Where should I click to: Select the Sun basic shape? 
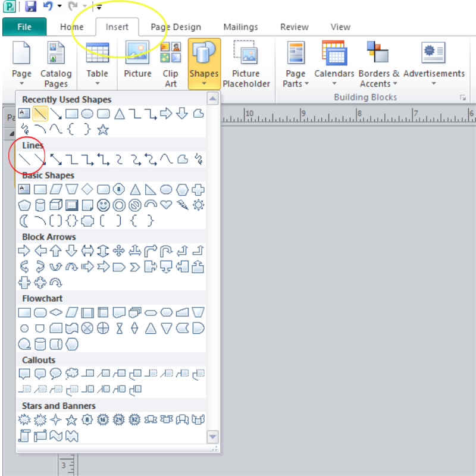[198, 205]
